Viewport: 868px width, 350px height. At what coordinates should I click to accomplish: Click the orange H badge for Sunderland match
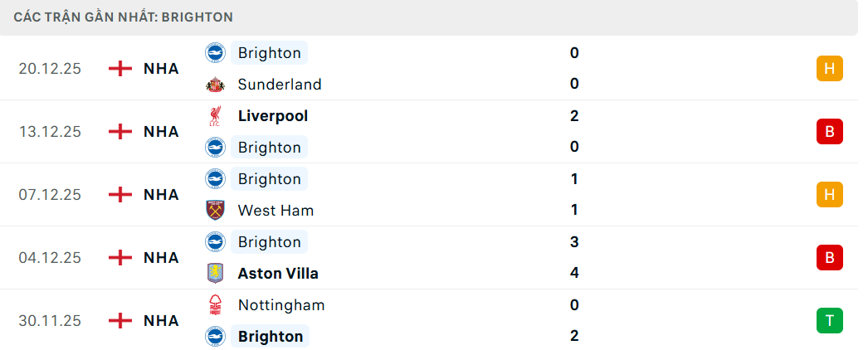point(829,69)
